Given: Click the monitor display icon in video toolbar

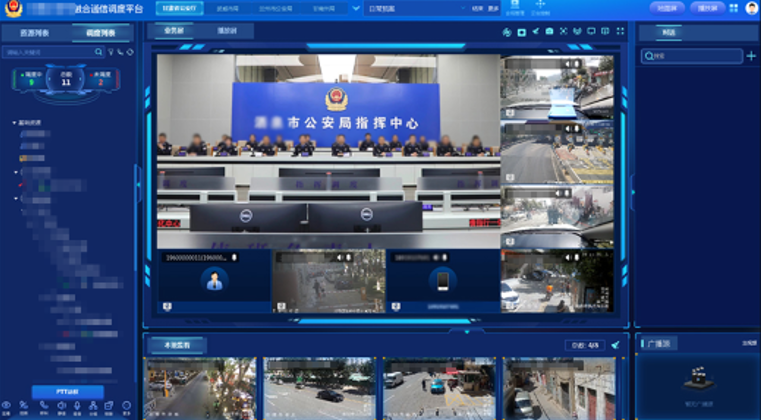Looking at the screenshot, I should (x=591, y=32).
